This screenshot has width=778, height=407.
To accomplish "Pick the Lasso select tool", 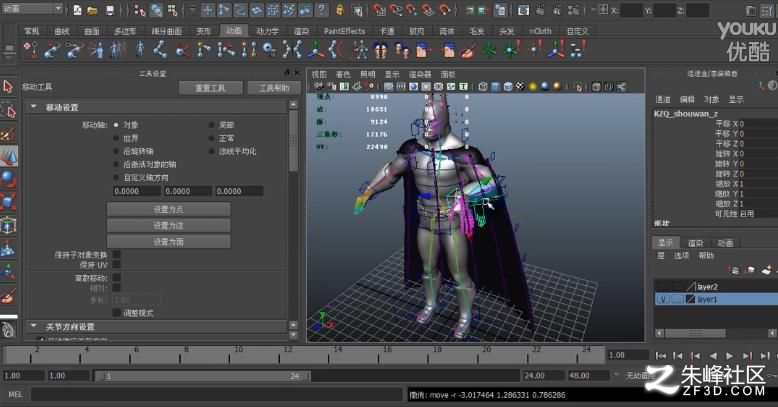I will pyautogui.click(x=8, y=110).
